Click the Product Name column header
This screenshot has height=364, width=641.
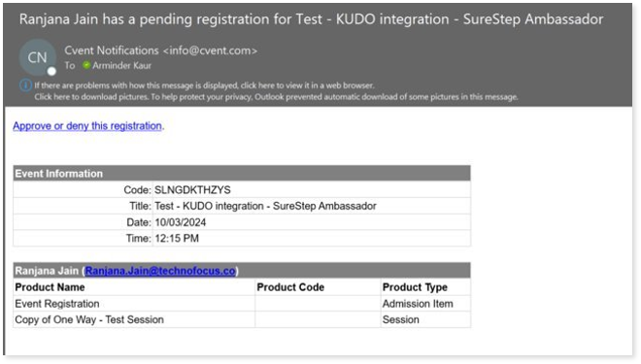(50, 287)
